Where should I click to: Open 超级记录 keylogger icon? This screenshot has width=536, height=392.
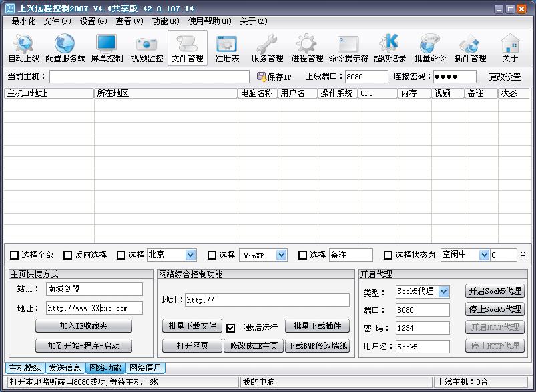(x=390, y=48)
